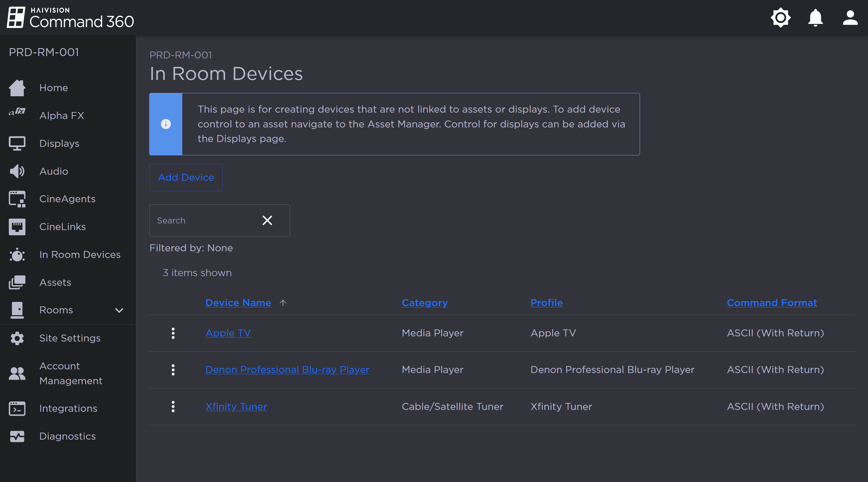Open notifications via the bell icon
Image resolution: width=868 pixels, height=482 pixels.
(815, 18)
